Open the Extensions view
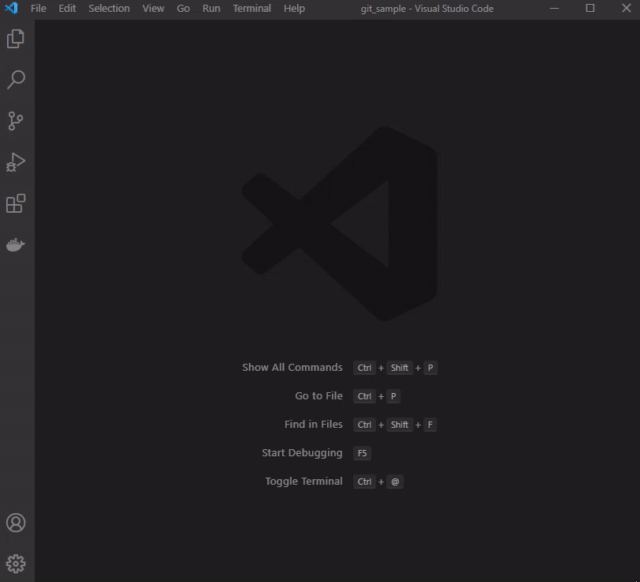640x582 pixels. (16, 203)
